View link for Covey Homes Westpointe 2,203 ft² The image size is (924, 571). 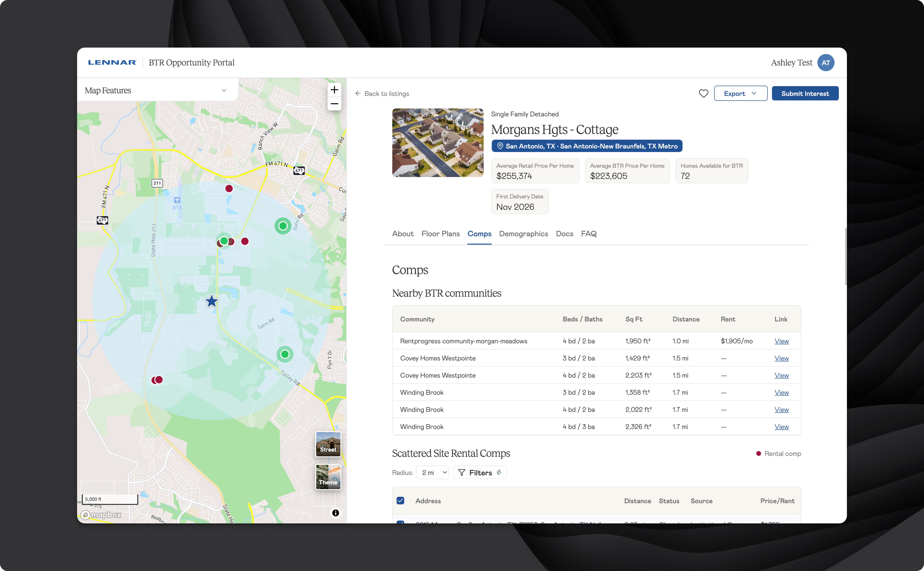[x=781, y=375]
